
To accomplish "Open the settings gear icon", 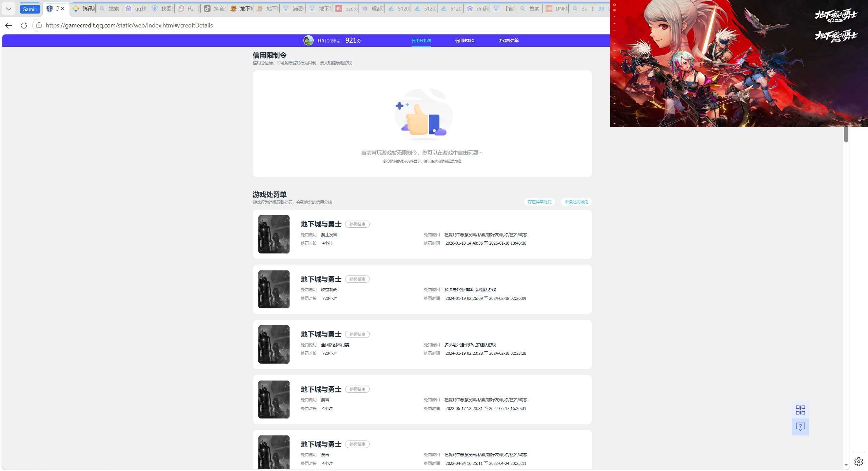I will [859, 462].
